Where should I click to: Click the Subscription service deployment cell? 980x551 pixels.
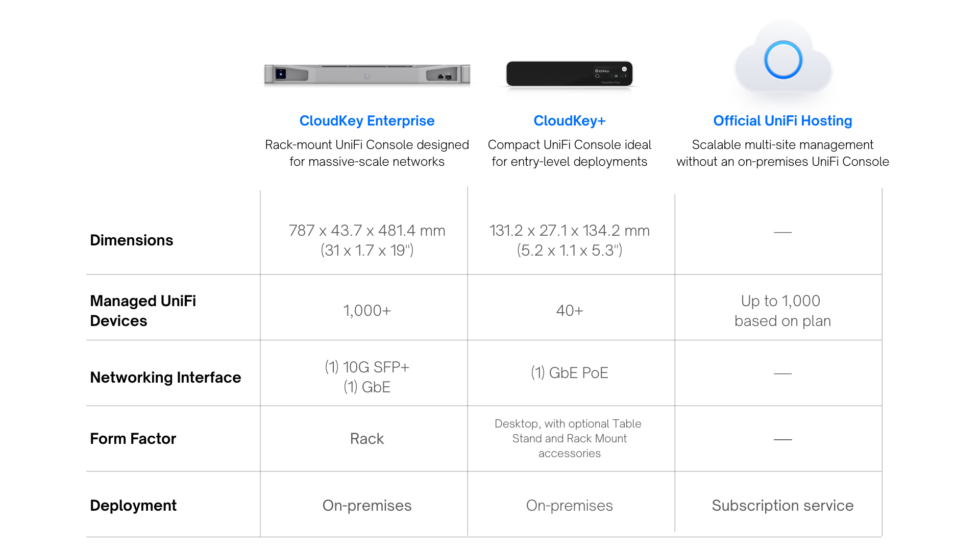[x=782, y=506]
